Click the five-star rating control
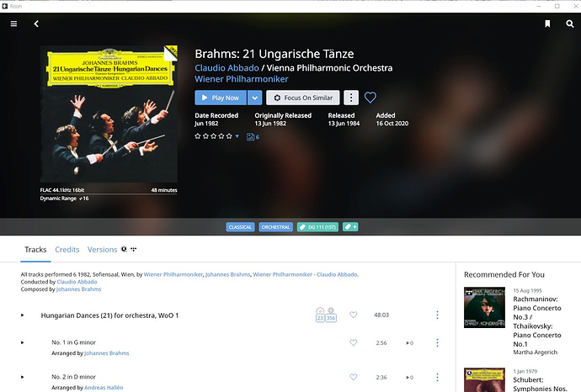The height and width of the screenshot is (392, 581). tap(213, 136)
